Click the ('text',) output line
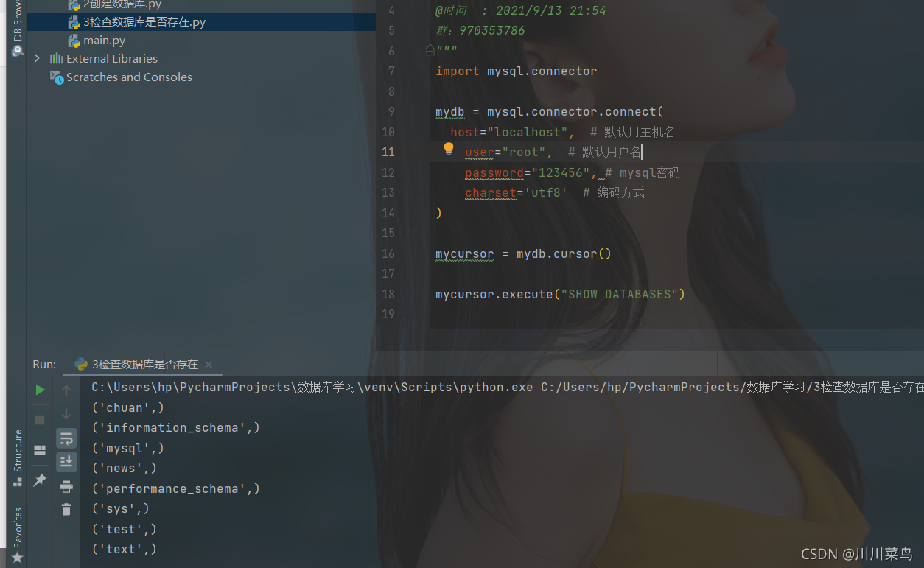 [124, 549]
